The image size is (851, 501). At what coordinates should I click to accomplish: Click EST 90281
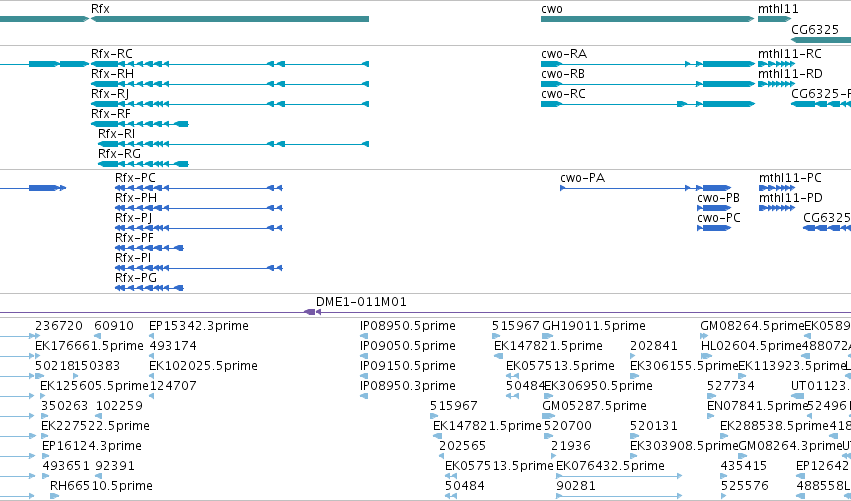tap(576, 486)
